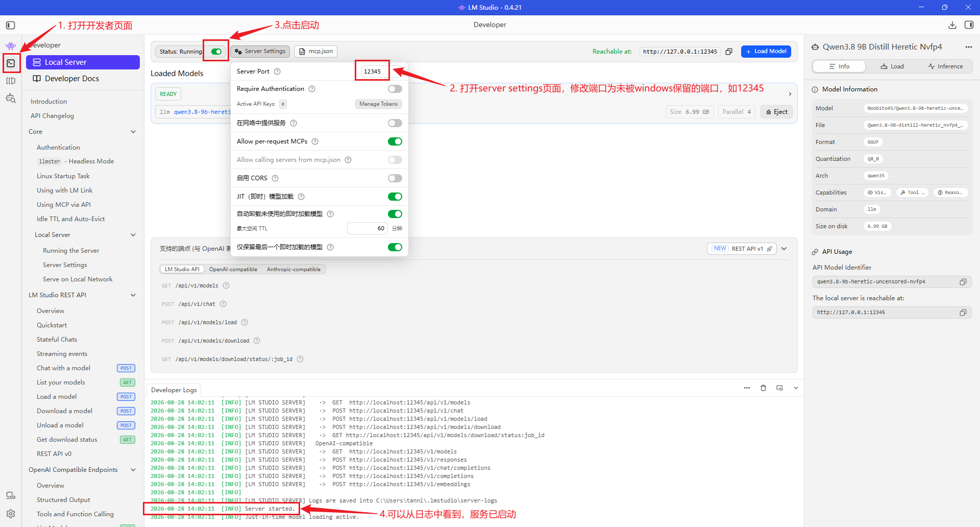Viewport: 980px width, 527px height.
Task: Expand the loaded model card chevron
Action: coord(790,94)
